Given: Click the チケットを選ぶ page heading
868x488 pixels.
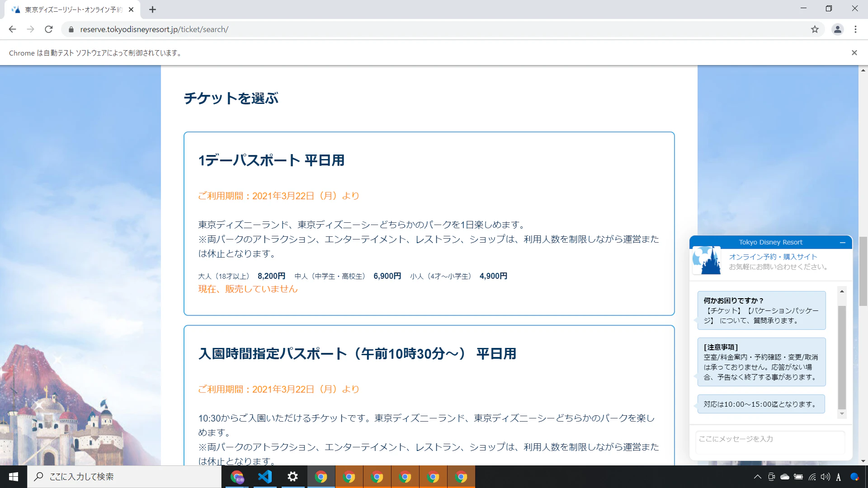Looking at the screenshot, I should pyautogui.click(x=231, y=99).
